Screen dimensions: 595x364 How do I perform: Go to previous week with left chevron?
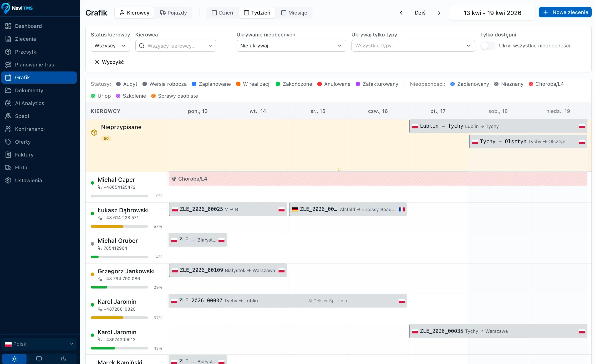point(401,13)
